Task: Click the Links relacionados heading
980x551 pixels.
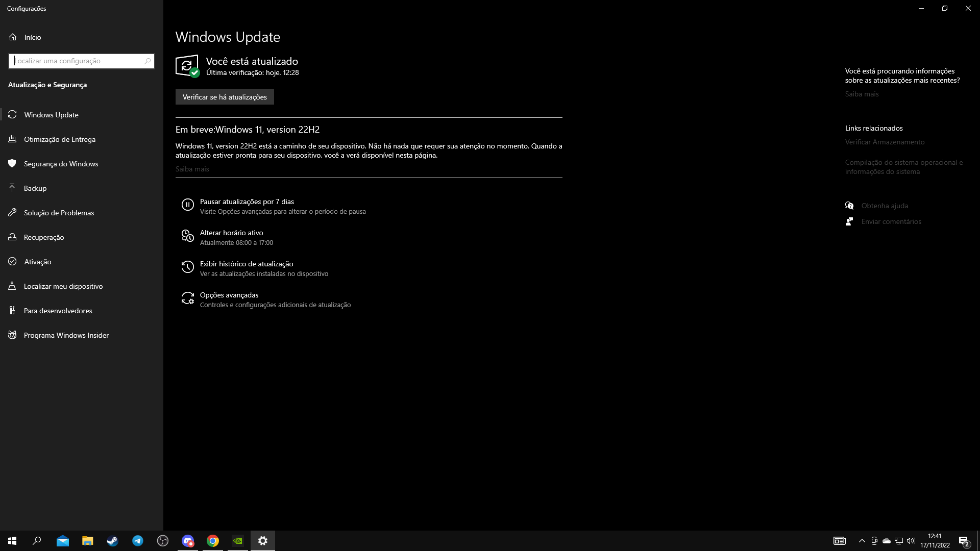Action: (874, 128)
